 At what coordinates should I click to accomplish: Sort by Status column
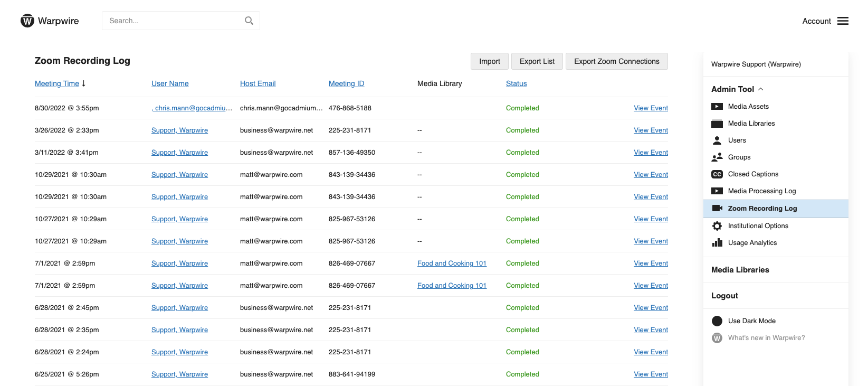[x=516, y=83]
